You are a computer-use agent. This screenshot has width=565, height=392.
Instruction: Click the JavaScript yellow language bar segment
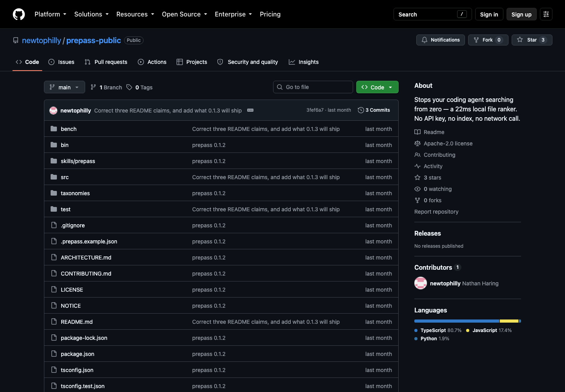coord(509,321)
